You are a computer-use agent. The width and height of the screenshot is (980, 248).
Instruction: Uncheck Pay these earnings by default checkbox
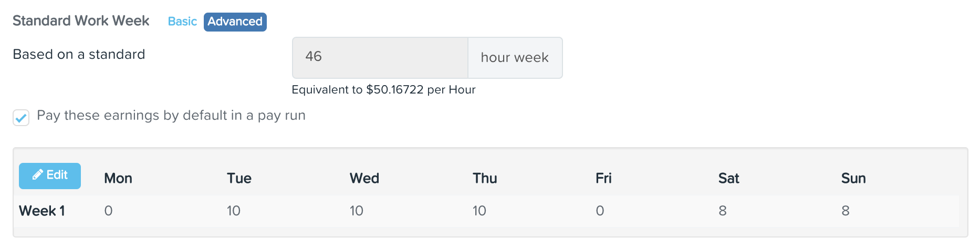click(x=21, y=117)
